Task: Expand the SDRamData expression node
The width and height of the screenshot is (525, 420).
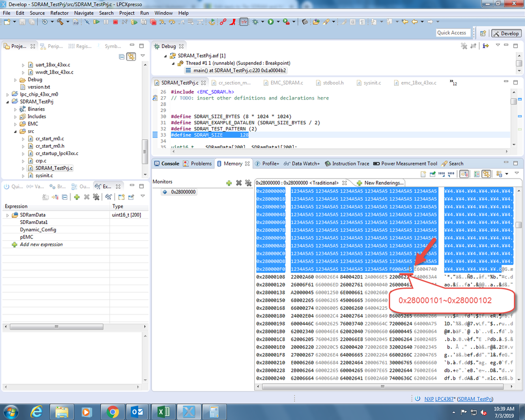Action: click(7, 216)
